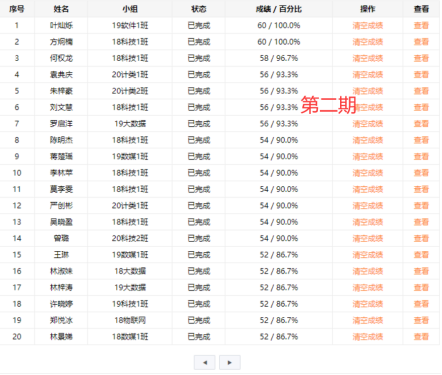Screen dimensions: 442x375
Task: Open 查看 link for row 1
Action: tap(421, 25)
